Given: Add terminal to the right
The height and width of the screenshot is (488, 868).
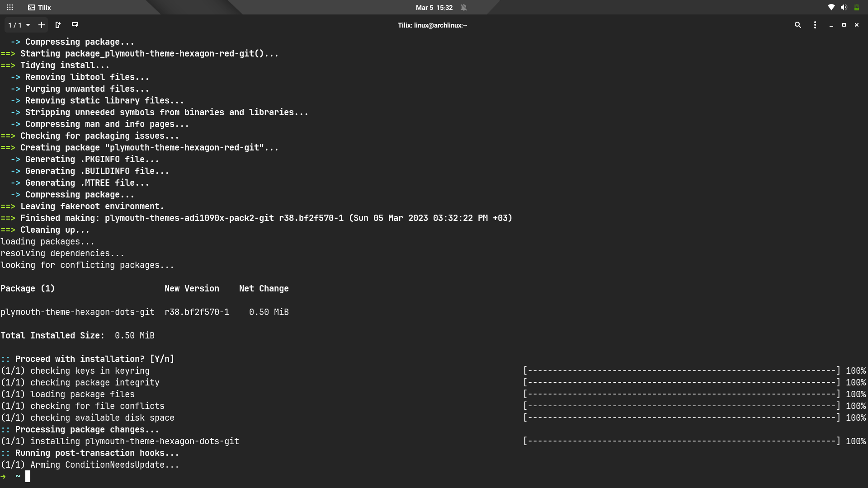Looking at the screenshot, I should 58,25.
